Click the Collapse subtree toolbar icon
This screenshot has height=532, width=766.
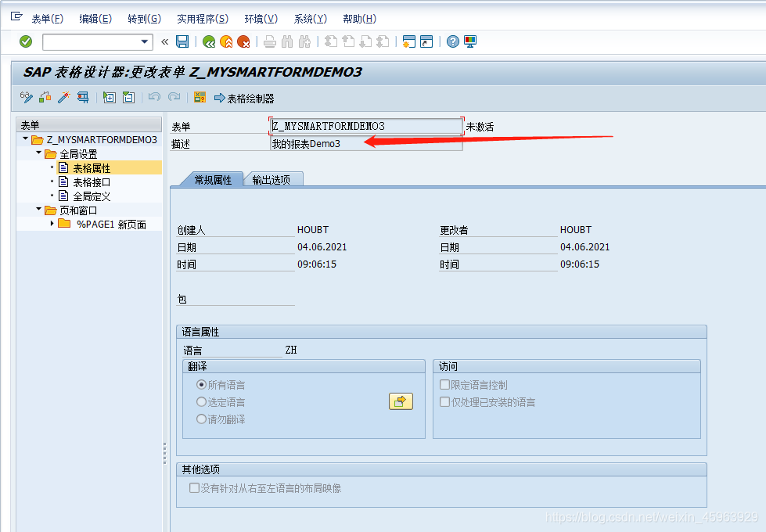coord(128,97)
